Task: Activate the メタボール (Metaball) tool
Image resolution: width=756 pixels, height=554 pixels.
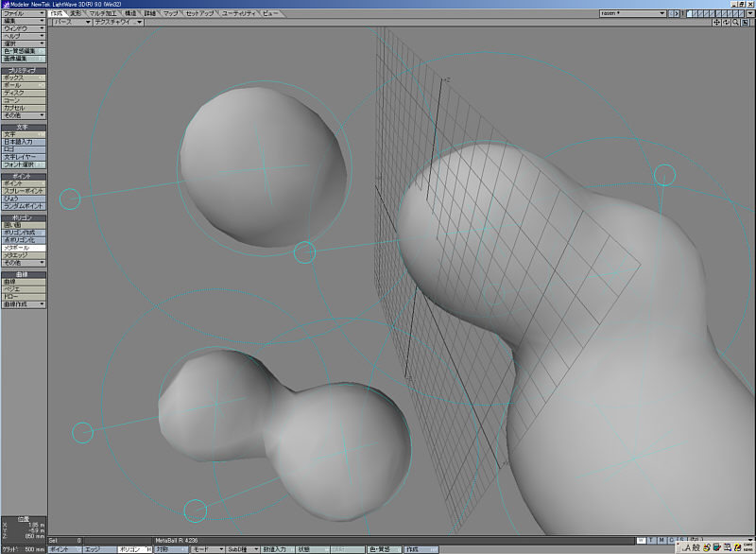Action: [x=23, y=248]
